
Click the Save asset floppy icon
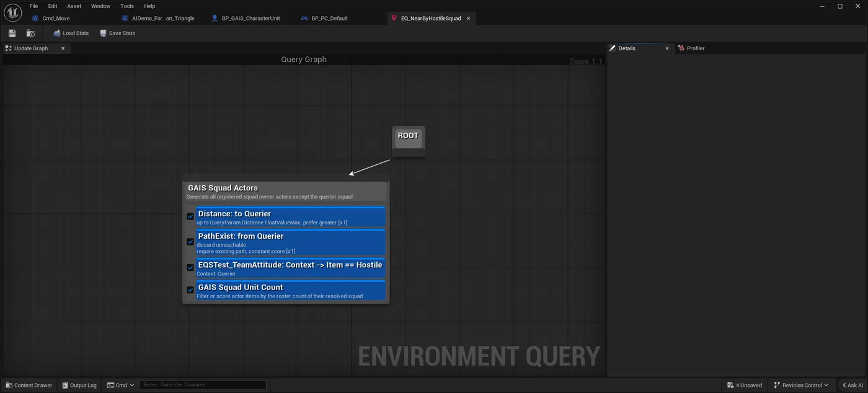12,33
